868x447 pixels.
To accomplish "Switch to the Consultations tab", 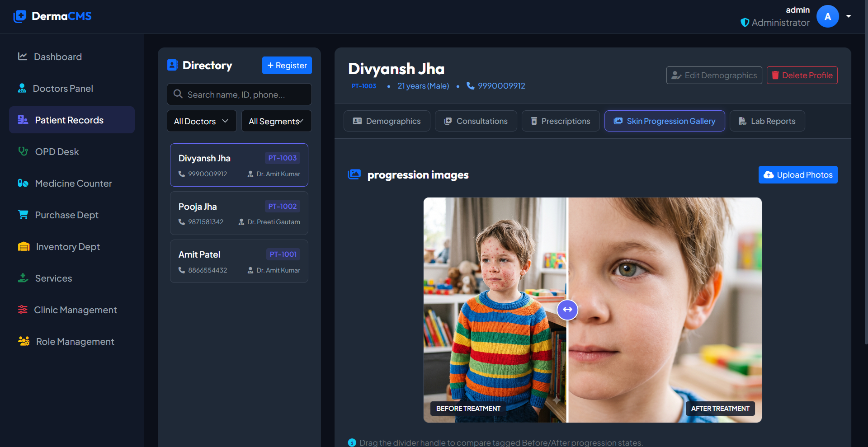I will coord(476,121).
